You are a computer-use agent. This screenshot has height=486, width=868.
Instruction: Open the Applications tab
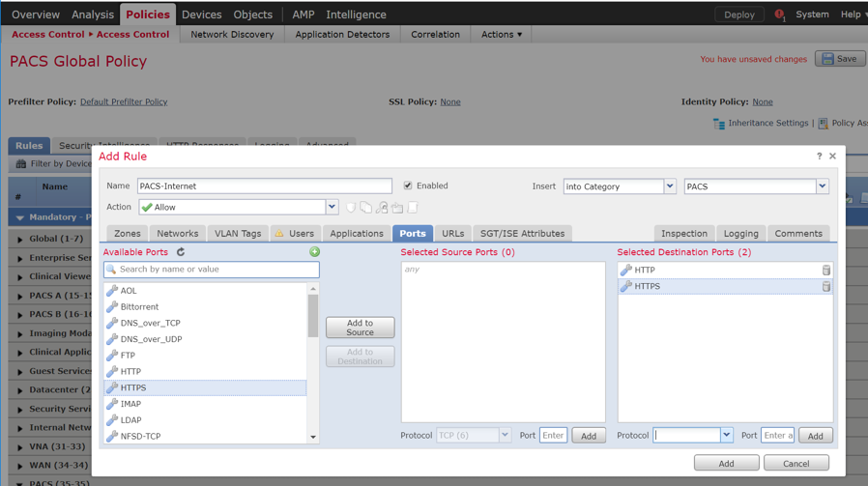[x=357, y=234]
